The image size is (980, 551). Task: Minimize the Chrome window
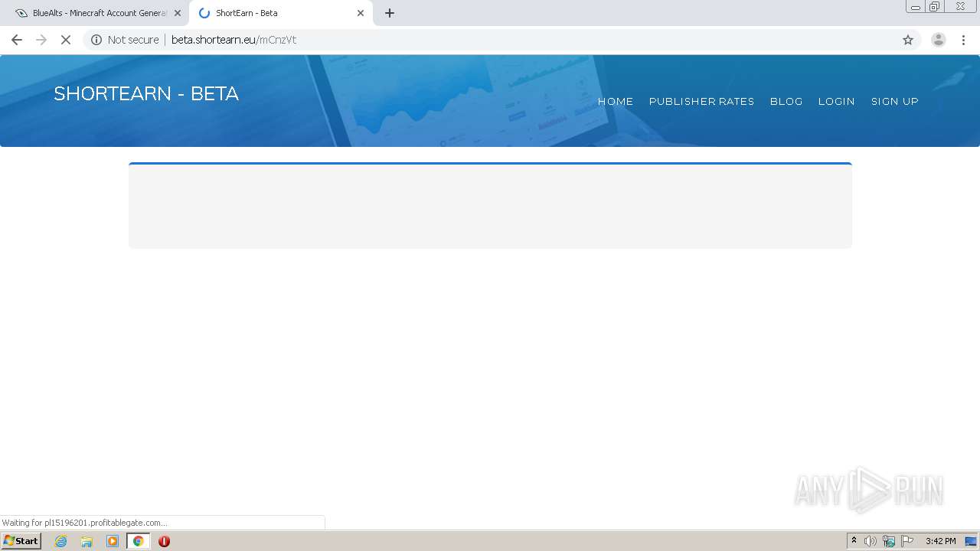915,7
